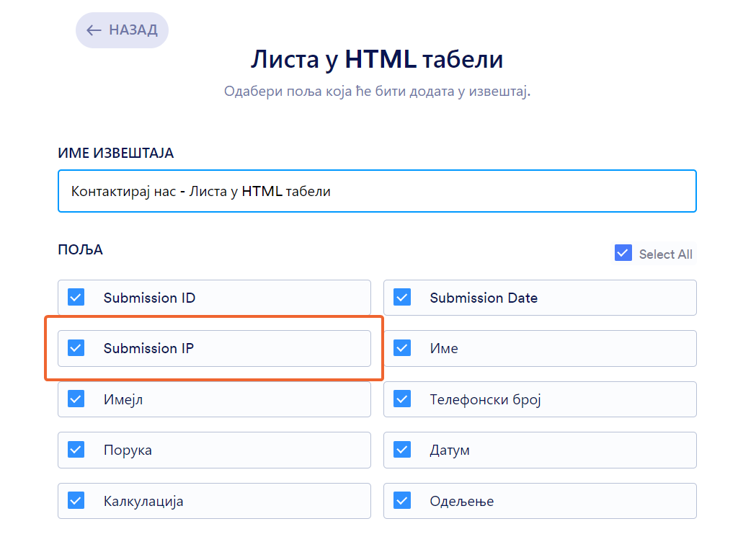Image resolution: width=756 pixels, height=542 pixels.
Task: Uncheck the Submission IP checkbox
Action: click(x=76, y=348)
